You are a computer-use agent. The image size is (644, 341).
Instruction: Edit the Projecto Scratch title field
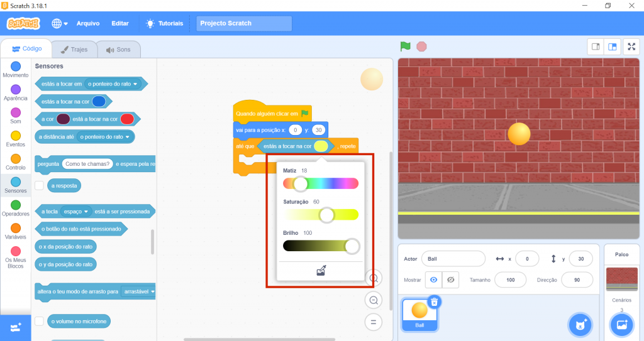[x=244, y=23]
